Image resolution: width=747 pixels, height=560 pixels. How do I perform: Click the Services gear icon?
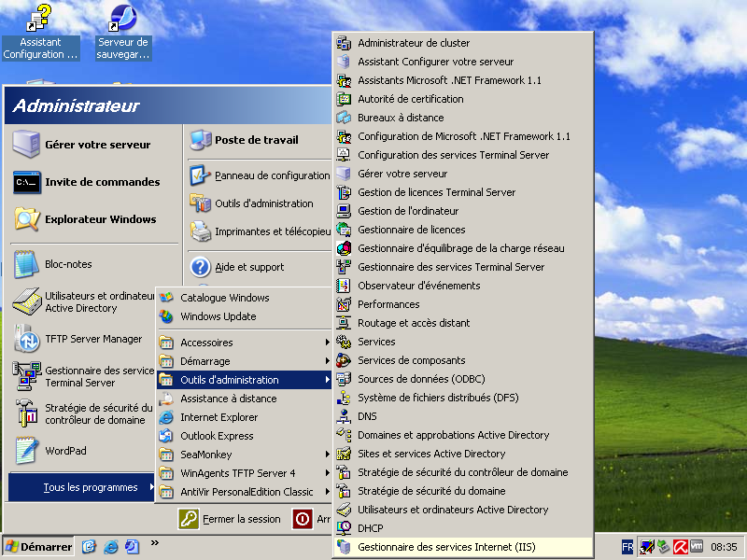coord(344,342)
